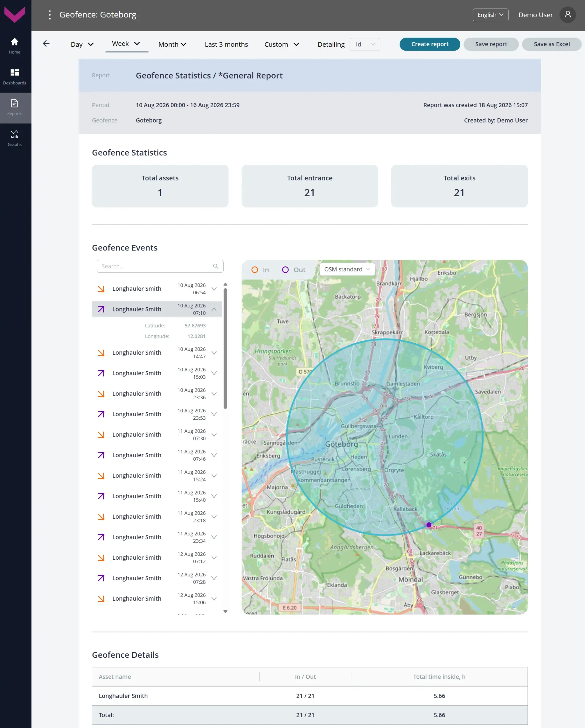Click exit arrow icon for 11 Aug 23:34
This screenshot has width=585, height=728.
(x=101, y=537)
